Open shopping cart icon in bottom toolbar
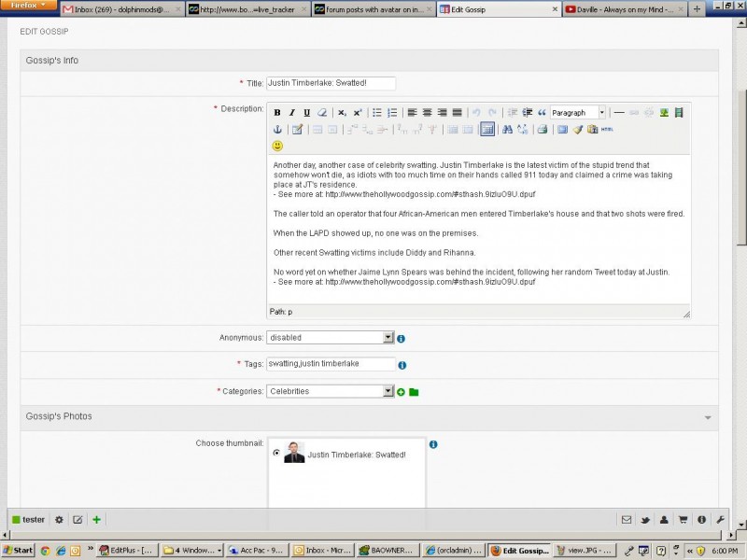 tap(683, 520)
